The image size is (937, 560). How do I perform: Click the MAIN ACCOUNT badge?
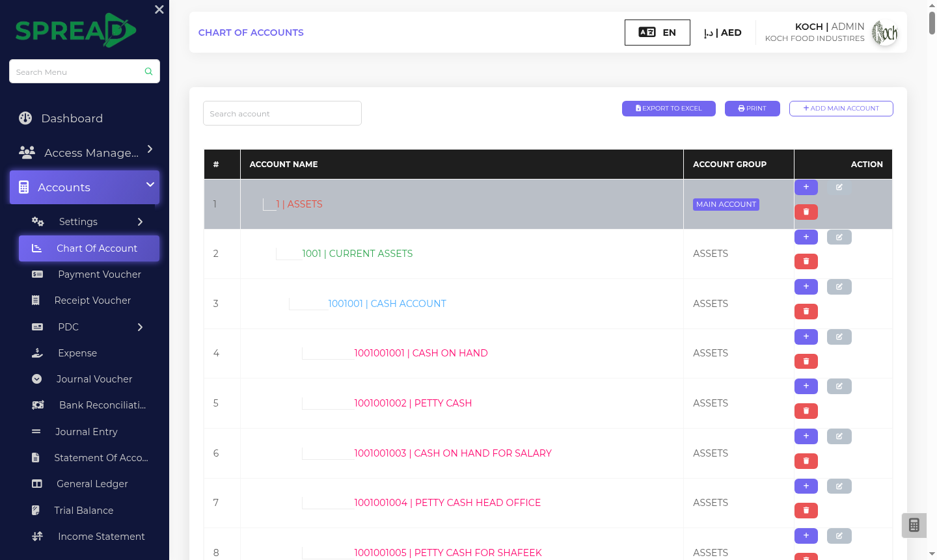click(x=726, y=204)
